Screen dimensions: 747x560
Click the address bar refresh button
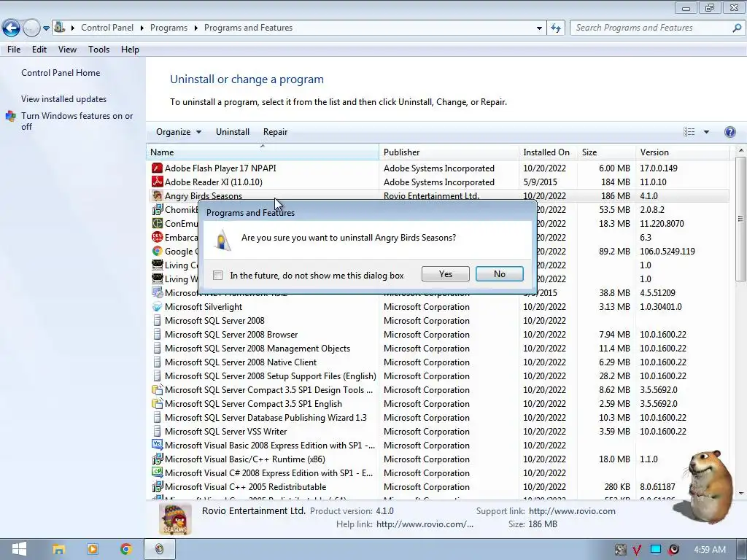555,28
